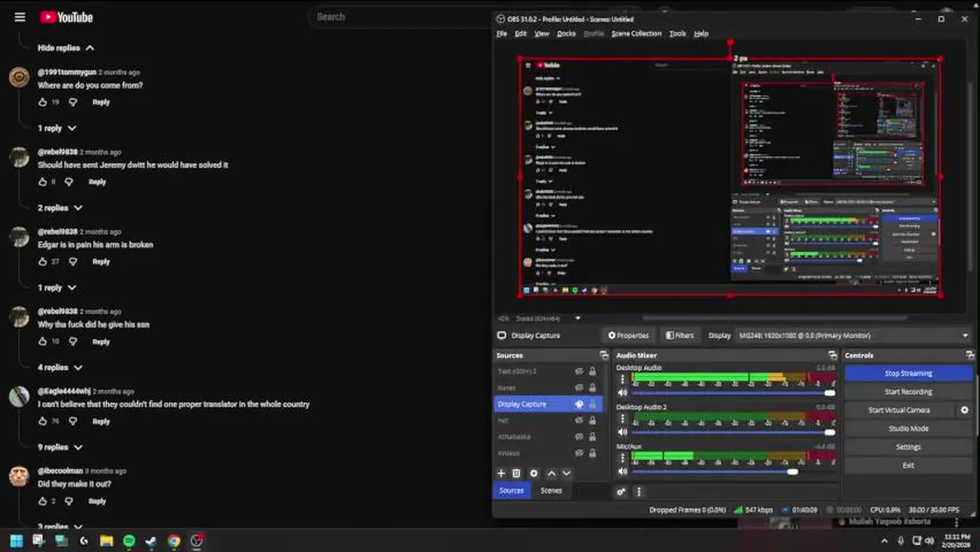Viewport: 980px width, 552px height.
Task: Like Edgar is in pain comment
Action: point(42,261)
